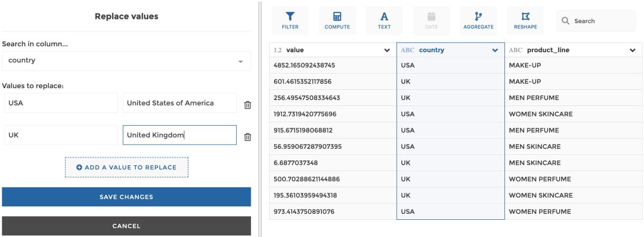Open the Reshape tool
Screen dimensions: 644x237
(525, 21)
